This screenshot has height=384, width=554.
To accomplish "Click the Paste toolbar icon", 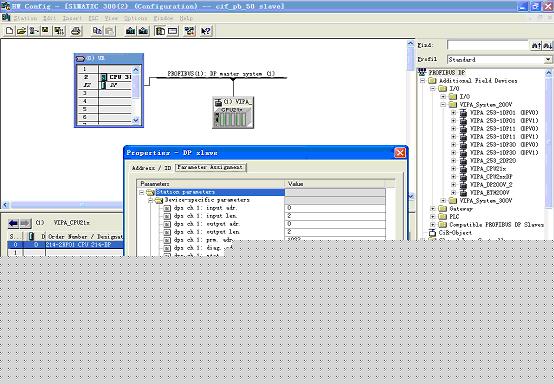I will (x=110, y=31).
